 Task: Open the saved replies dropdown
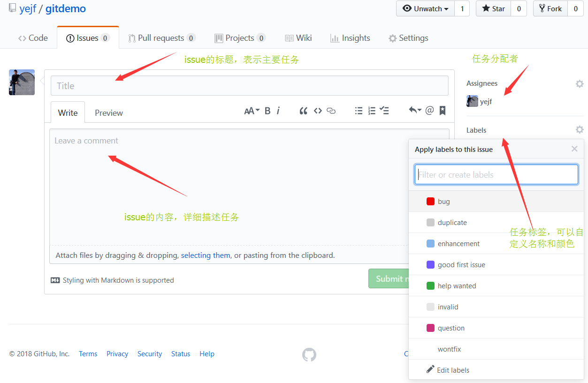click(x=415, y=111)
